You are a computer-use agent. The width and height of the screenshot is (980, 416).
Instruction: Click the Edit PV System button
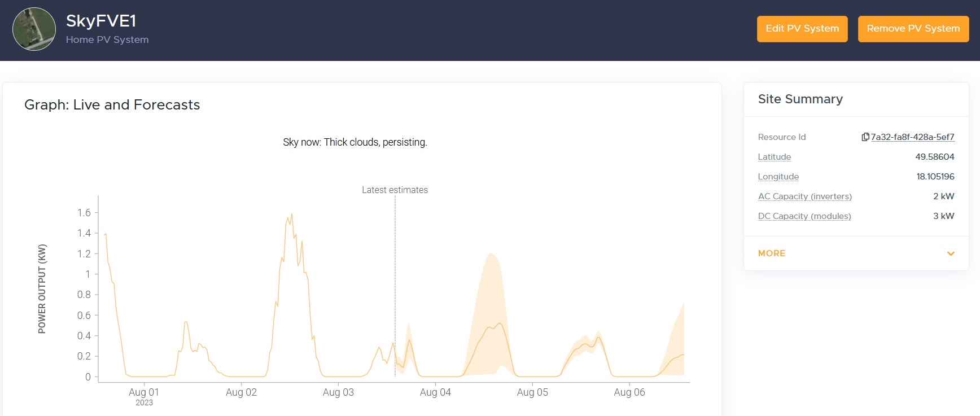[802, 29]
